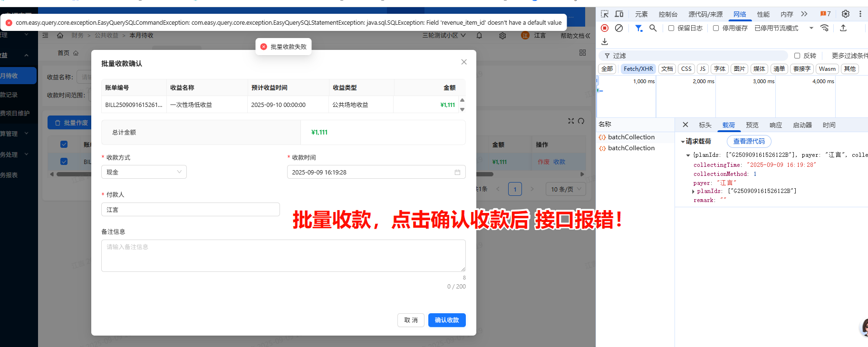Toggle the device toolbar icon
868x347 pixels.
[619, 14]
